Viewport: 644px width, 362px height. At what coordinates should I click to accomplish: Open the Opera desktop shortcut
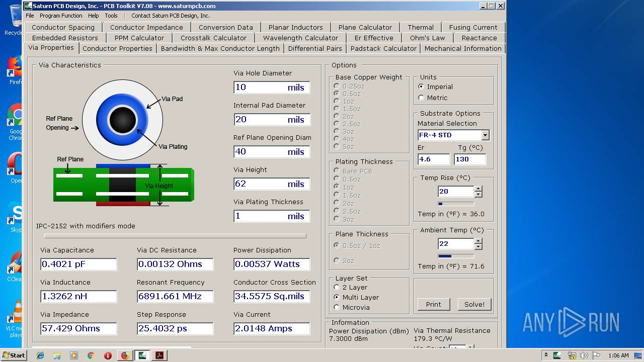16,168
